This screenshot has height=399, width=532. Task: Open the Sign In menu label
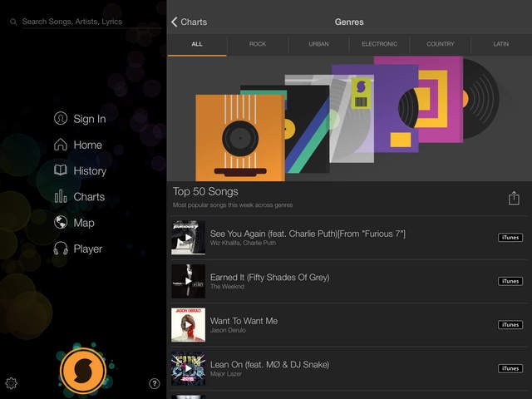[x=90, y=119]
